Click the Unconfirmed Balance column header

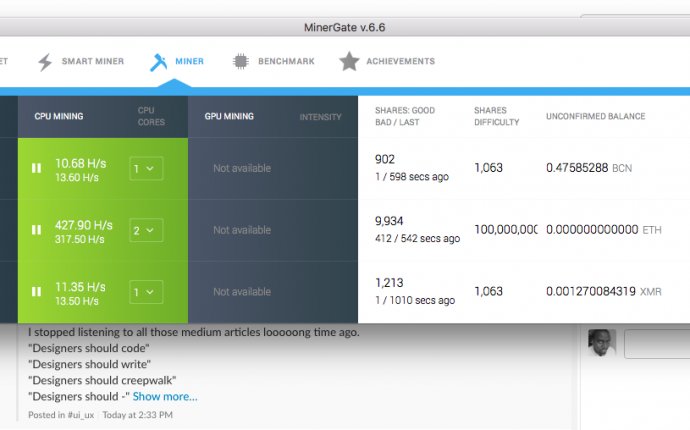point(596,116)
